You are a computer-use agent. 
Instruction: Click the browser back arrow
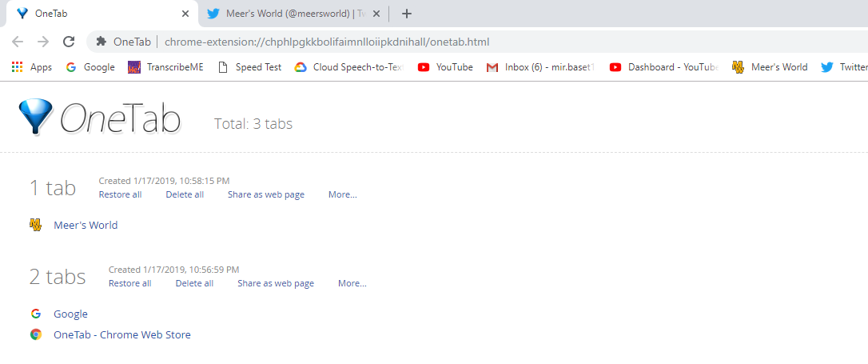[x=18, y=42]
